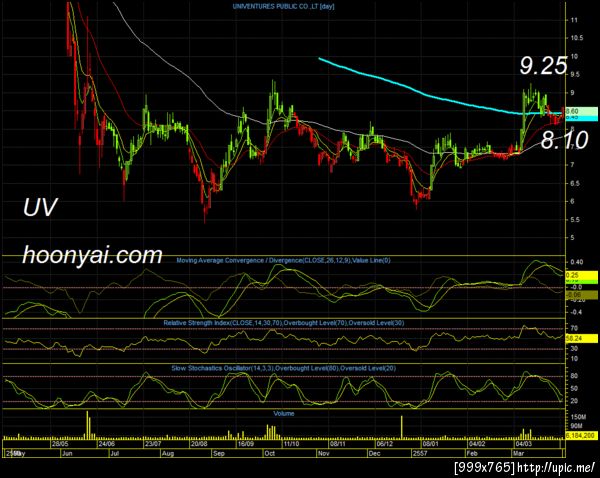Click the Slow Stochastics Oscillator title label
This screenshot has height=478, width=600.
pos(284,369)
